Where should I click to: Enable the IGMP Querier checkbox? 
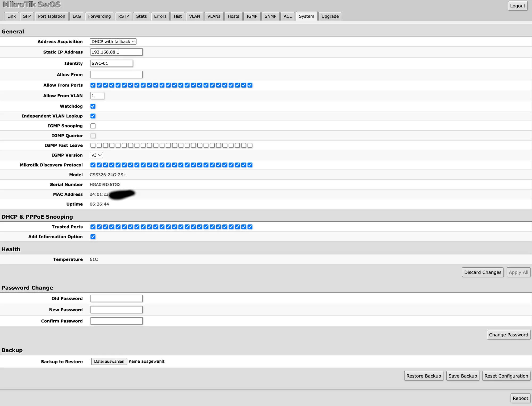[93, 136]
